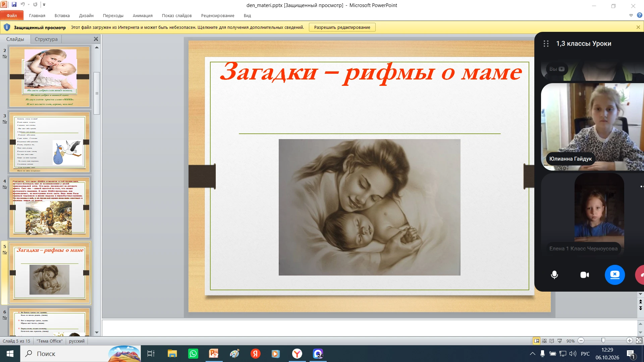Switch to Slide Sorter view icon
The height and width of the screenshot is (362, 644).
(x=544, y=341)
